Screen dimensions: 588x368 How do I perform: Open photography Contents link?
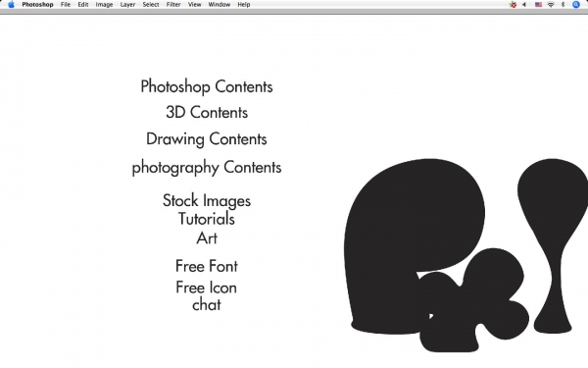coord(207,168)
